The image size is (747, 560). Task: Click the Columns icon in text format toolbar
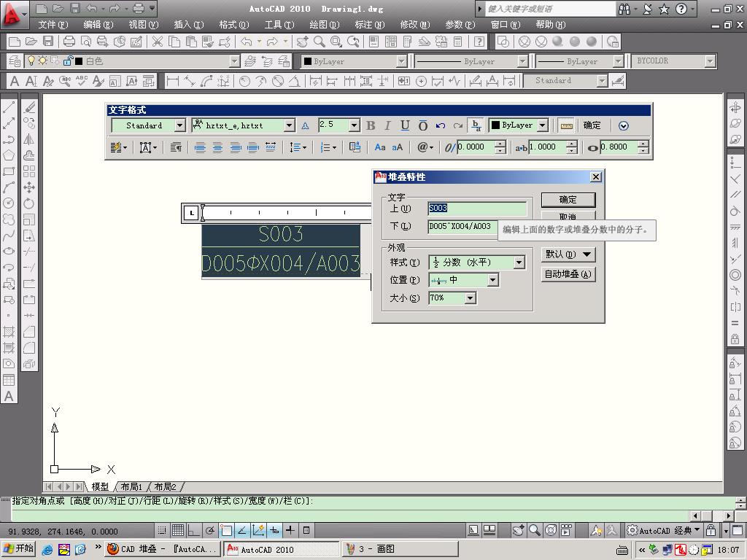click(117, 147)
